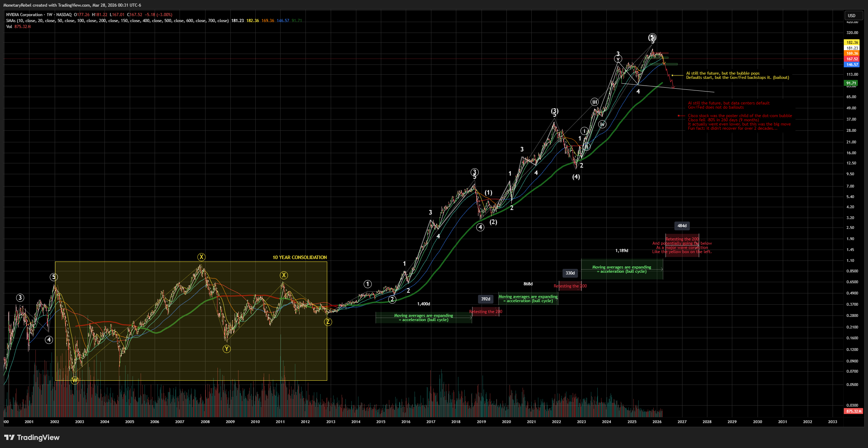Select the red 167.52 last-price label
868x448 pixels.
(852, 59)
